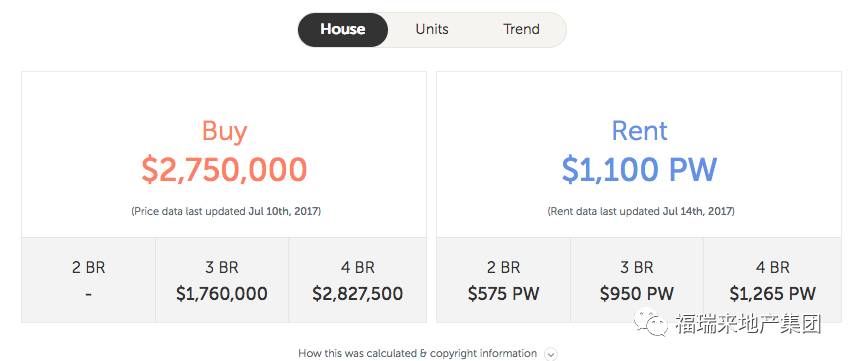
Task: Select the 2 BR rent $575 PW cell
Action: tap(504, 280)
